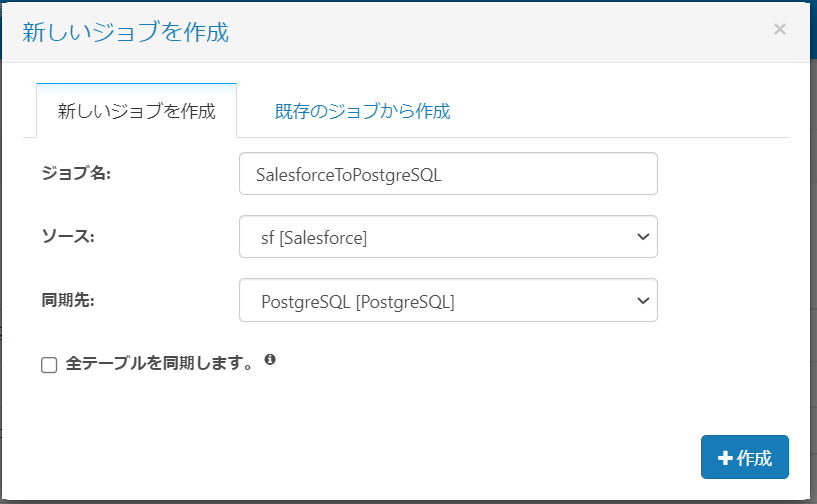This screenshot has height=504, width=817.
Task: Click the sf [Salesforce] selected value text
Action: pos(313,237)
